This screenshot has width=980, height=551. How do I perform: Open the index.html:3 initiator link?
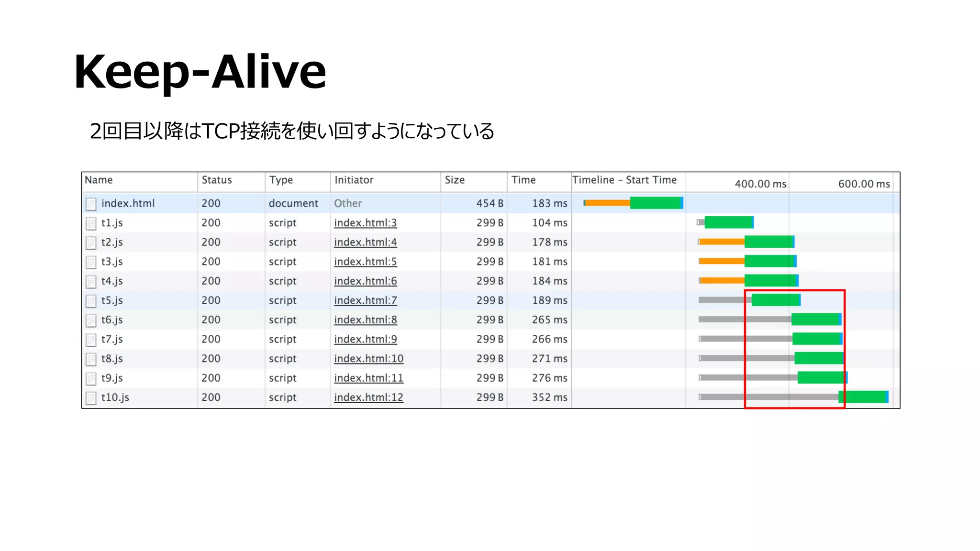pos(366,223)
